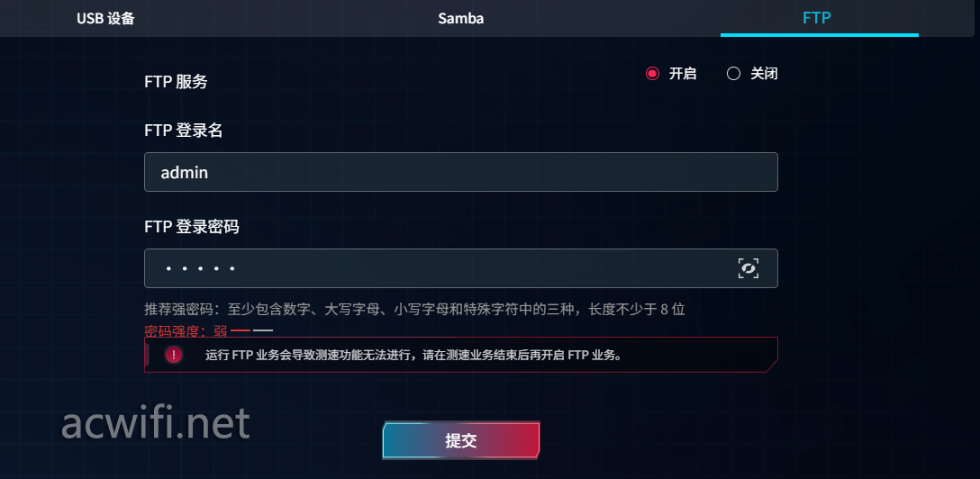The image size is (980, 479).
Task: Click the 推荐强密码 hint text
Action: pyautogui.click(x=414, y=310)
